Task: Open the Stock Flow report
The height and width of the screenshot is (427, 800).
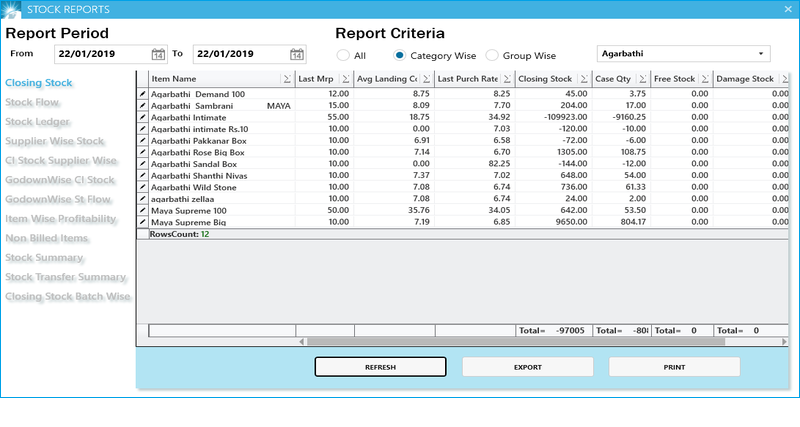Action: [x=32, y=102]
